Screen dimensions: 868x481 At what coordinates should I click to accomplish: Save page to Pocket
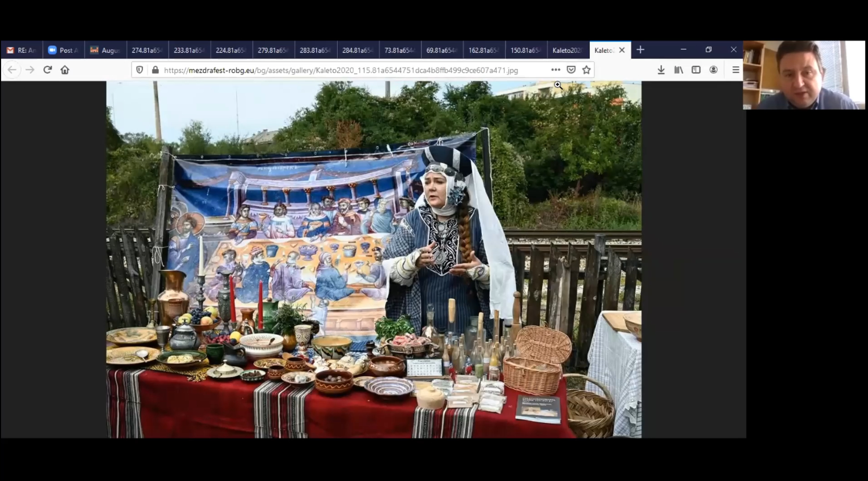(x=571, y=70)
